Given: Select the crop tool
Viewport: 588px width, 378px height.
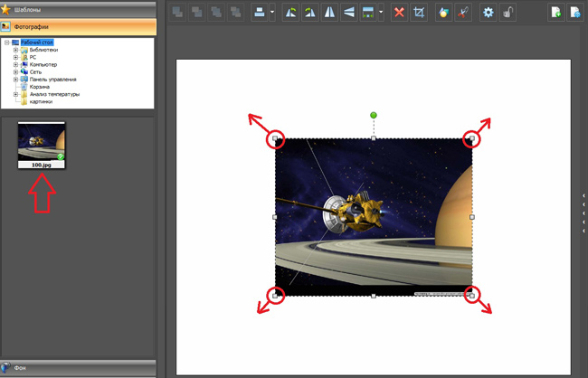Looking at the screenshot, I should click(419, 13).
